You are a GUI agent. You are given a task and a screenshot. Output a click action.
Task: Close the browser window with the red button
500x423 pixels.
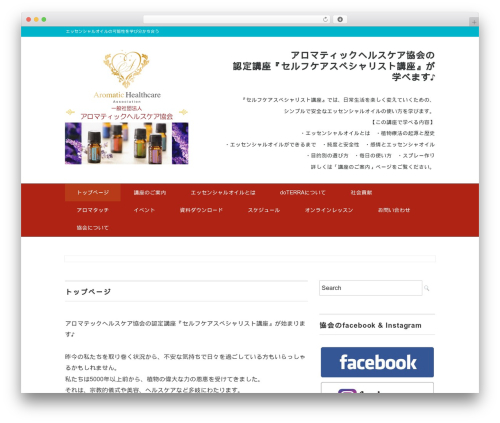[29, 19]
